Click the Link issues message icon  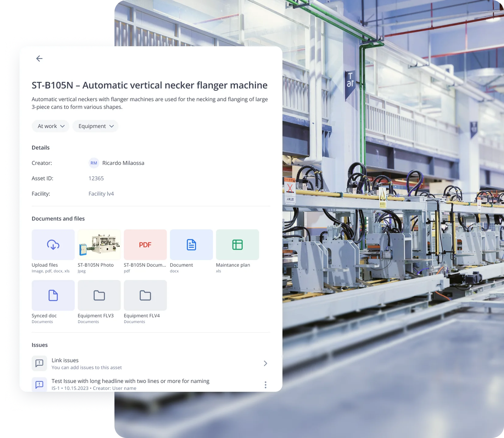pos(39,363)
